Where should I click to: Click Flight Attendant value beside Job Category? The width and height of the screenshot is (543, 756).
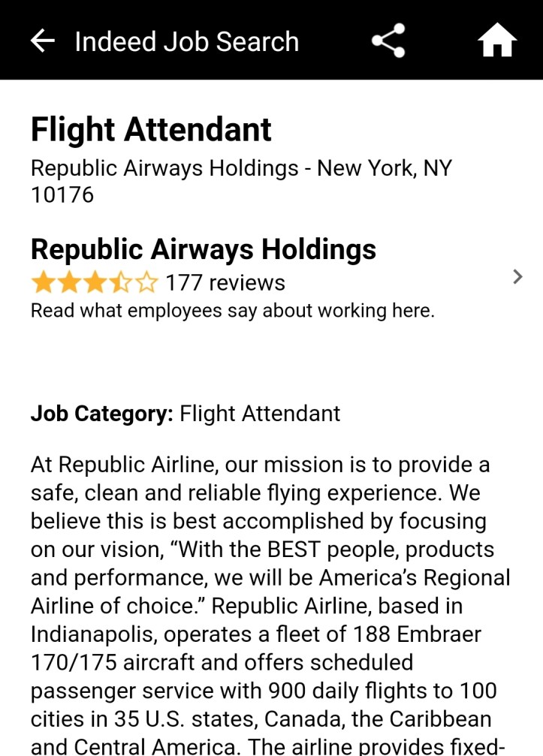point(260,413)
